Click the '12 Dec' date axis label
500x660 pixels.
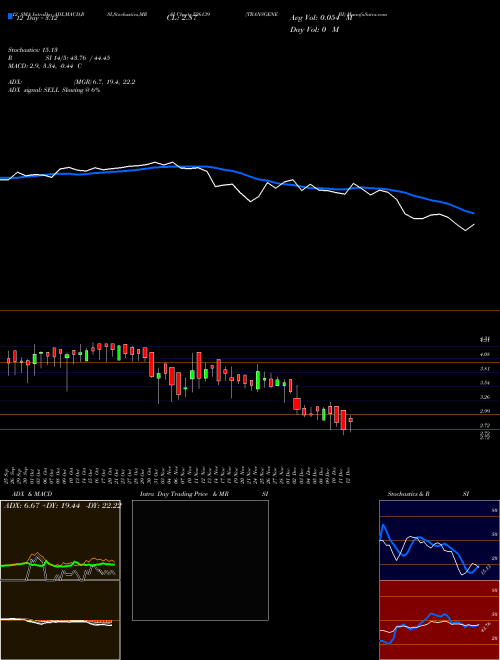coord(349,474)
